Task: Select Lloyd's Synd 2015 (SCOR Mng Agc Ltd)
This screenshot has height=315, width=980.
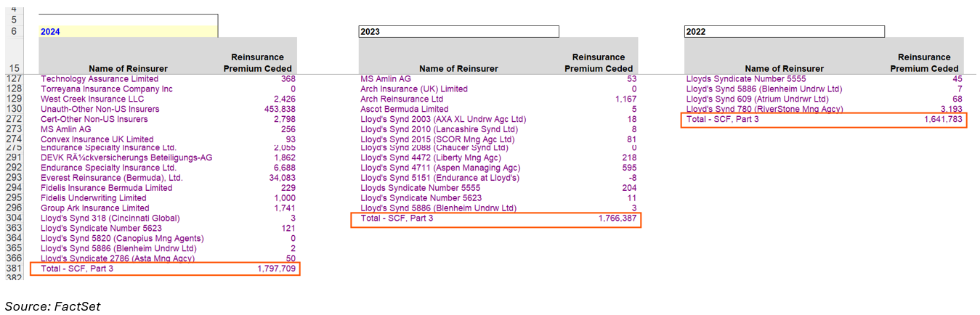Action: click(437, 139)
